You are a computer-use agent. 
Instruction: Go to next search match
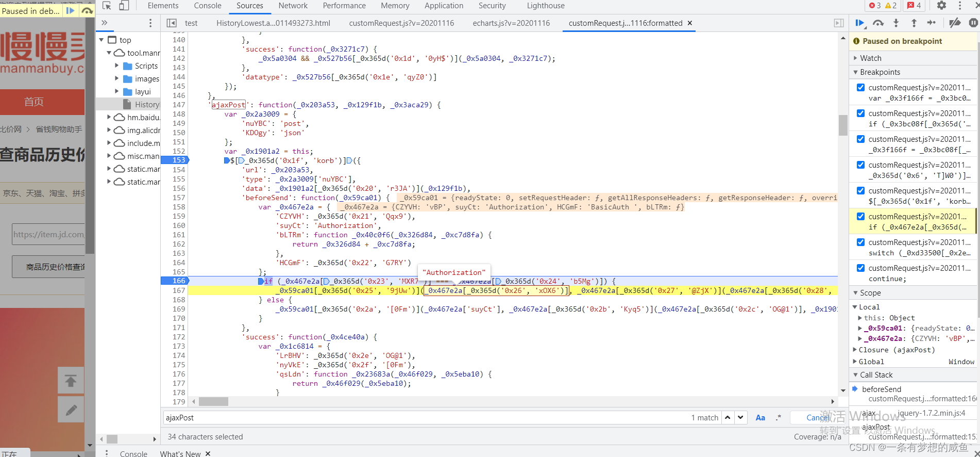tap(740, 417)
